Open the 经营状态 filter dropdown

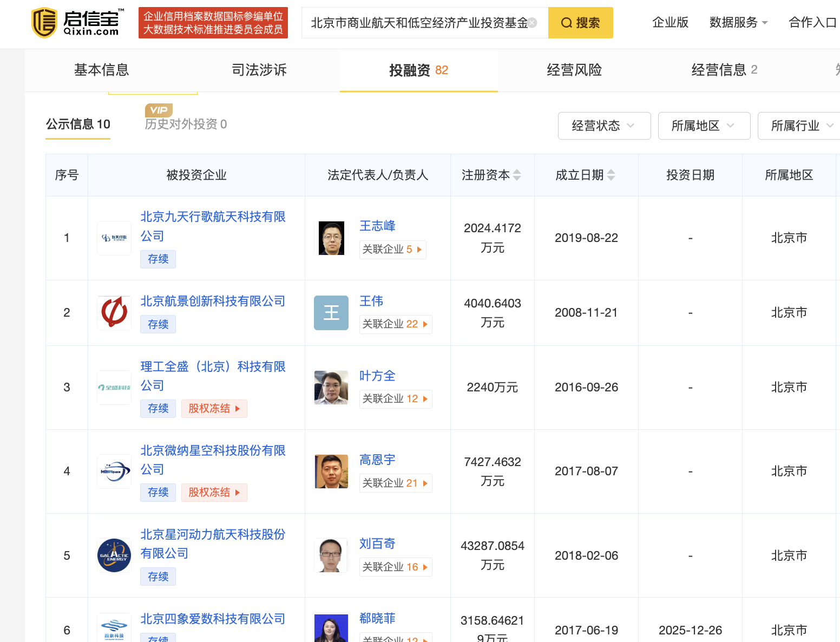604,126
